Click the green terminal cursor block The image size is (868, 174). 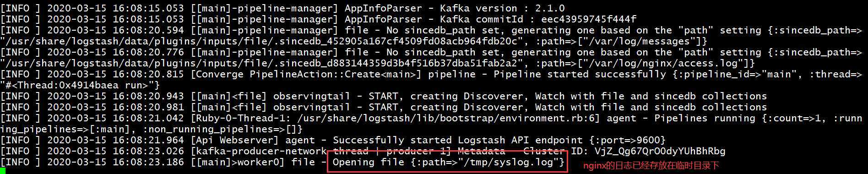coord(3,171)
